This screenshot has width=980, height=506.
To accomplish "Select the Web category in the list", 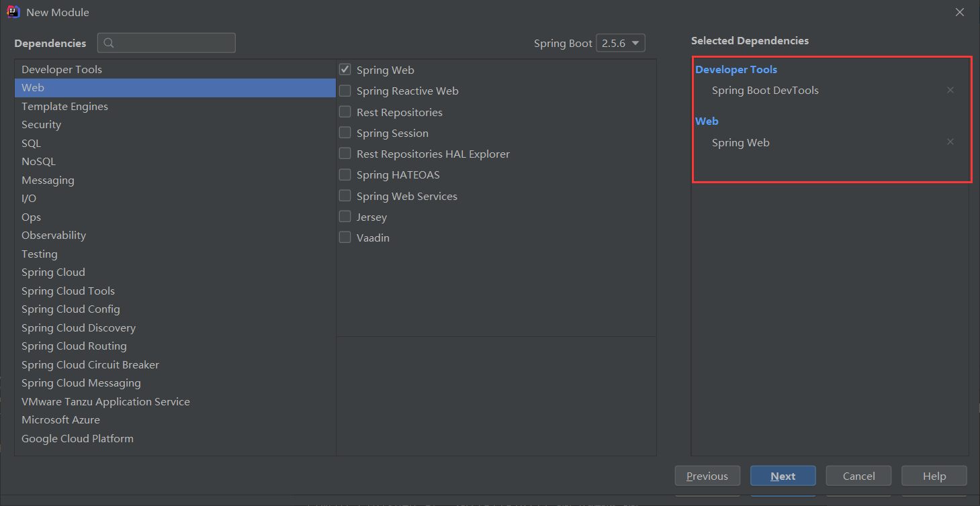I will click(175, 88).
